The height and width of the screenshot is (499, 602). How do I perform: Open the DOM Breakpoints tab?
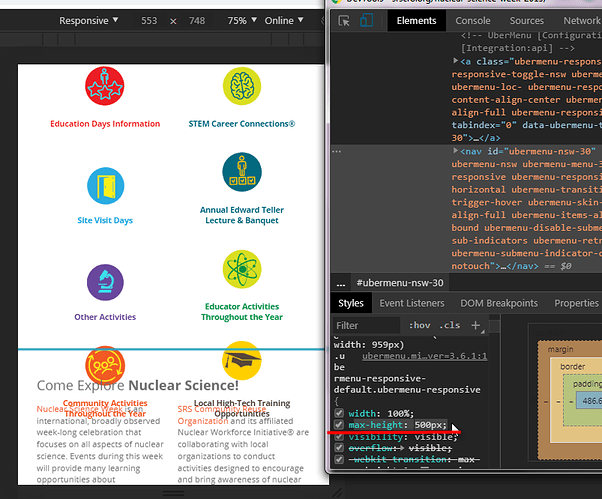tap(499, 303)
